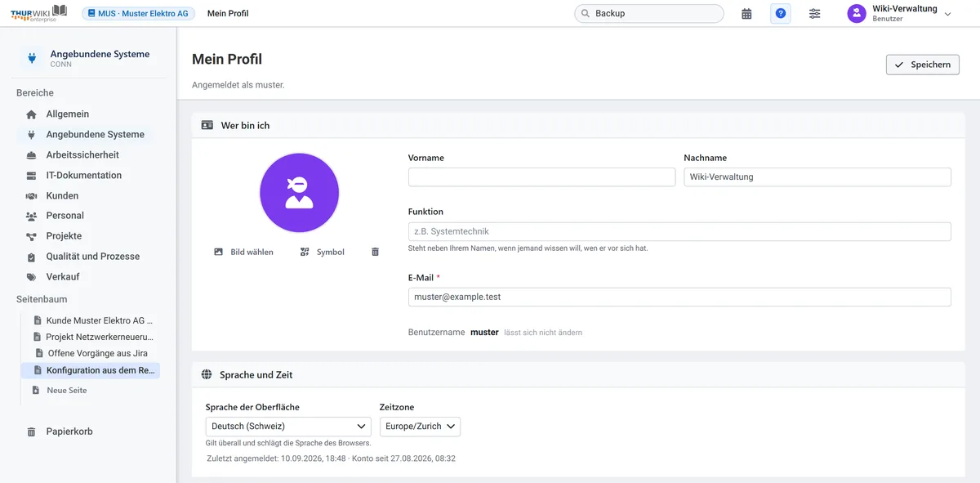Expand the user menu chevron
The height and width of the screenshot is (483, 980).
pos(948,14)
